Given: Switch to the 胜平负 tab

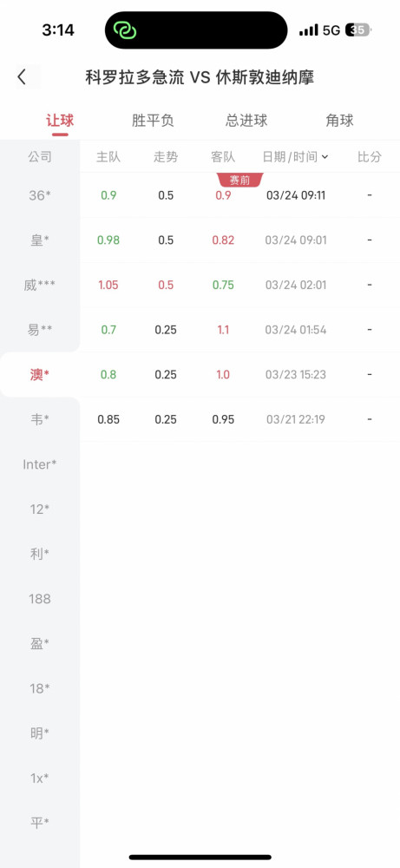Looking at the screenshot, I should pyautogui.click(x=153, y=121).
